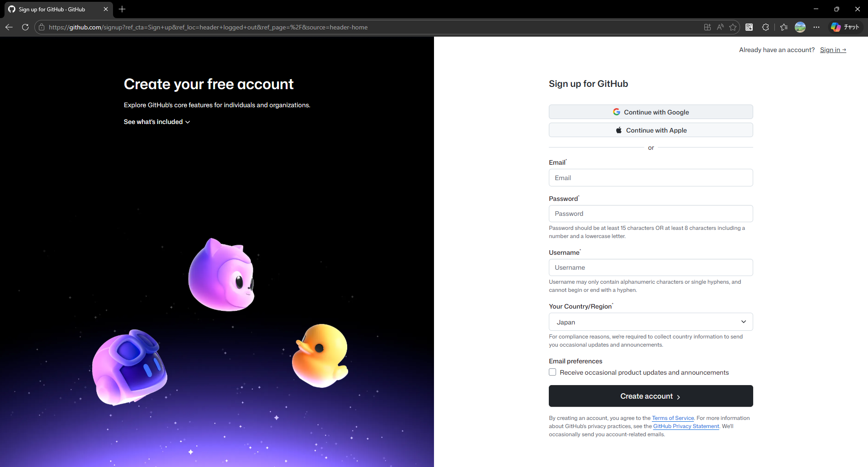Click the browser profile avatar
The height and width of the screenshot is (467, 868).
tap(801, 27)
